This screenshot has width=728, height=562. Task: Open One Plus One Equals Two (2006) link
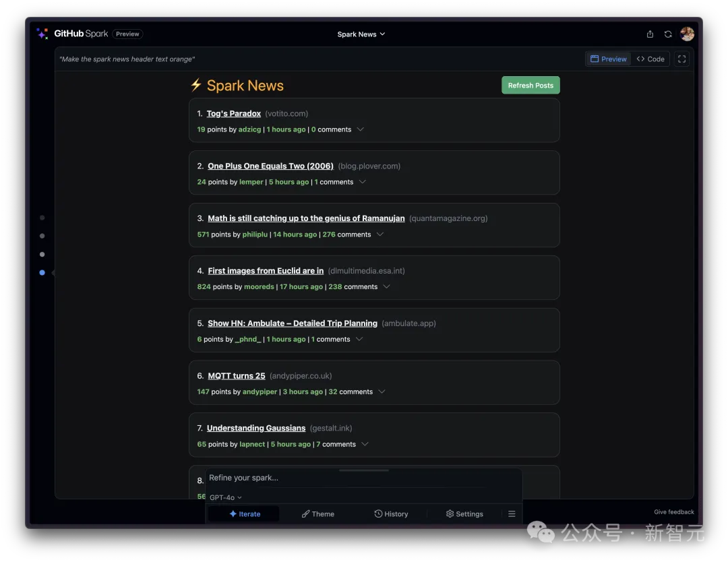(x=271, y=166)
